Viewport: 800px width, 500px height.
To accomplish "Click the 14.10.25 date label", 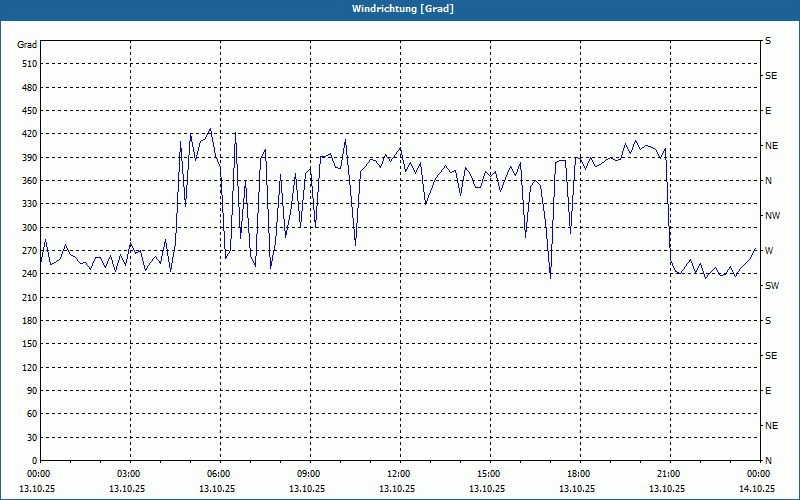I will [x=757, y=488].
